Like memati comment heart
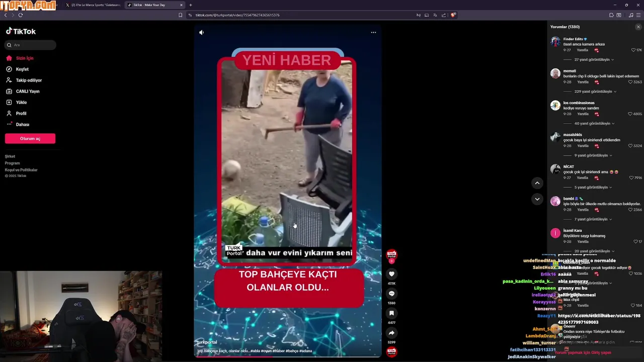Viewport: 644px width, 362px height. [630, 82]
